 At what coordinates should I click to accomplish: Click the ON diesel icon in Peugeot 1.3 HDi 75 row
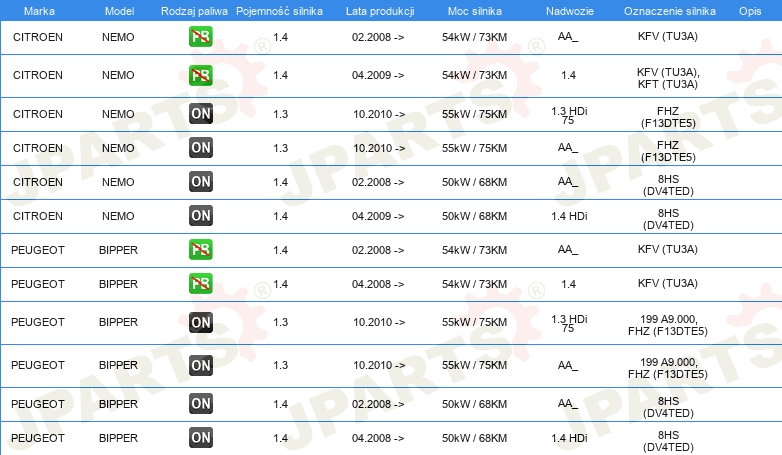(200, 322)
